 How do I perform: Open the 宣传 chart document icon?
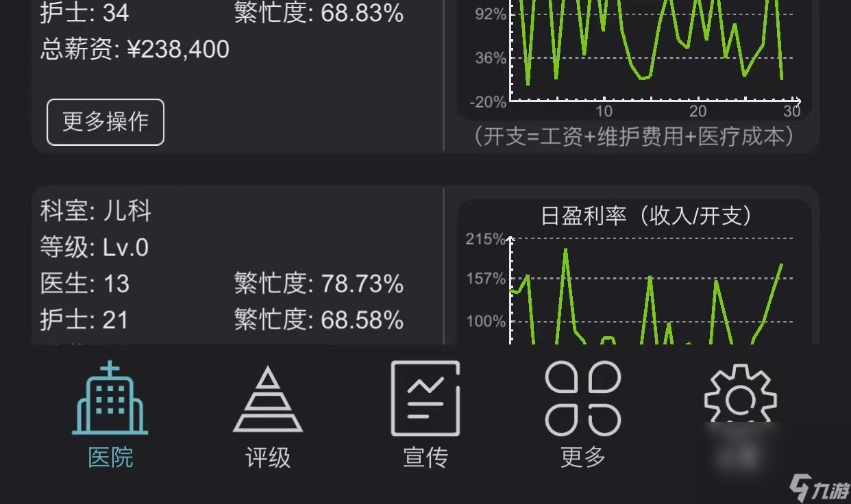point(425,399)
